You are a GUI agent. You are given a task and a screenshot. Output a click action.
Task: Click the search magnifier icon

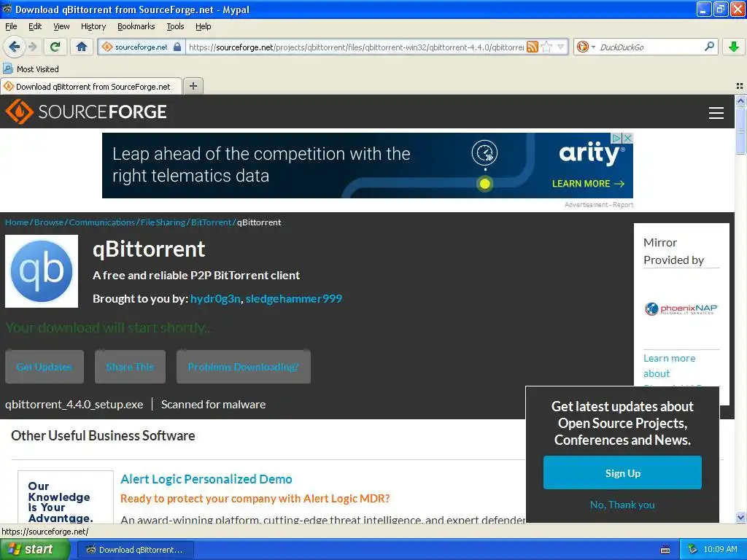pos(709,47)
